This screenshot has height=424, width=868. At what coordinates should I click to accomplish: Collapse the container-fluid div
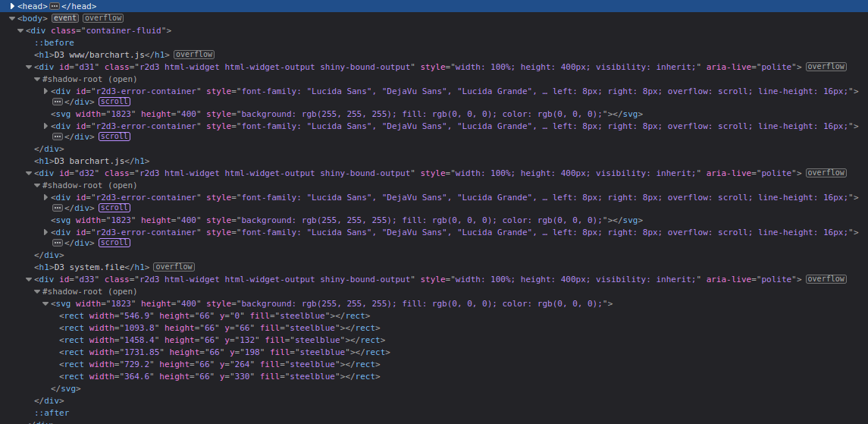tap(20, 30)
